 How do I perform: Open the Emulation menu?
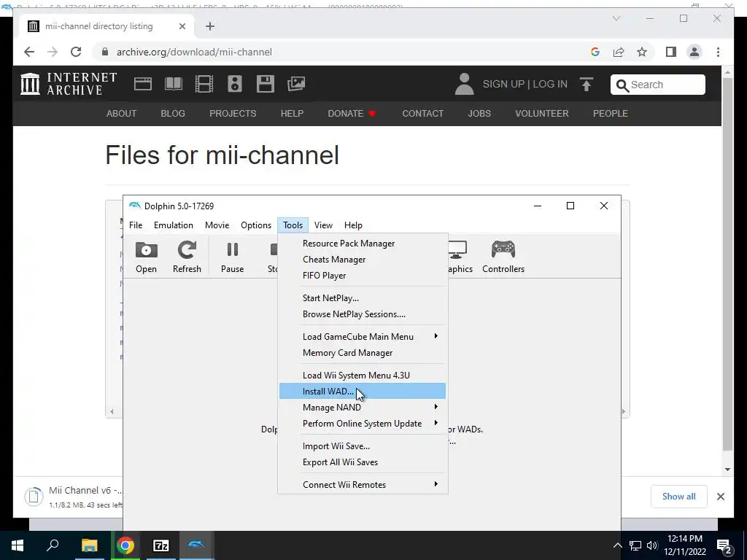click(x=174, y=225)
